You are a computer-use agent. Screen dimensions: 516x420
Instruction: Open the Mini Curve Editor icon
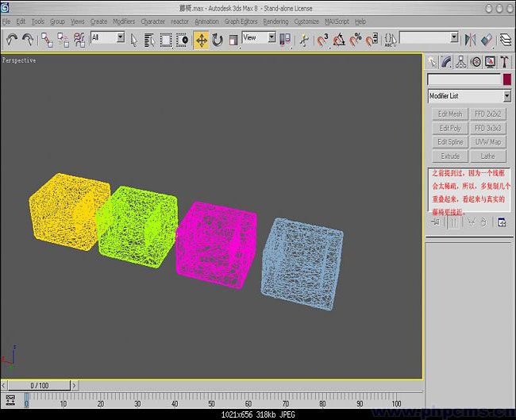point(10,400)
